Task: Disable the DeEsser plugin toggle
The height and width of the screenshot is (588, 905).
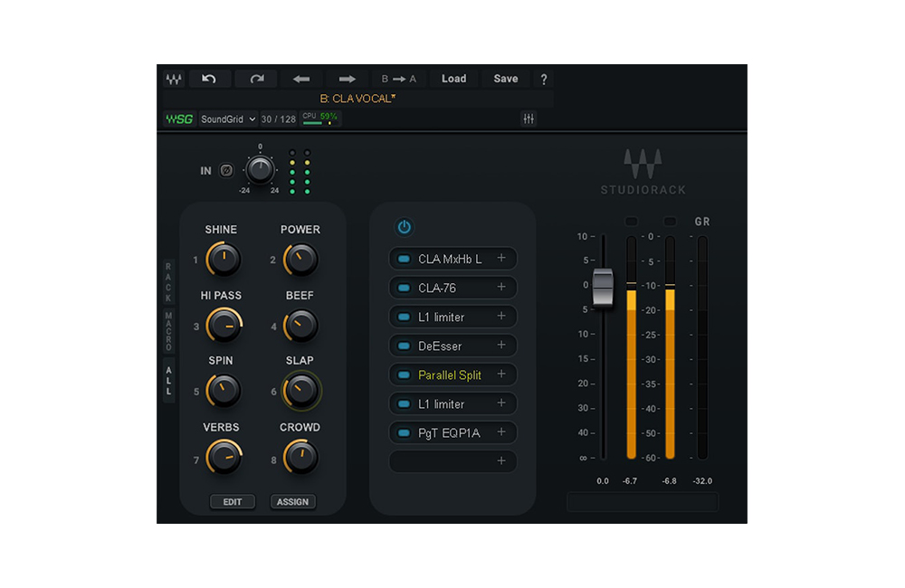Action: pos(402,346)
